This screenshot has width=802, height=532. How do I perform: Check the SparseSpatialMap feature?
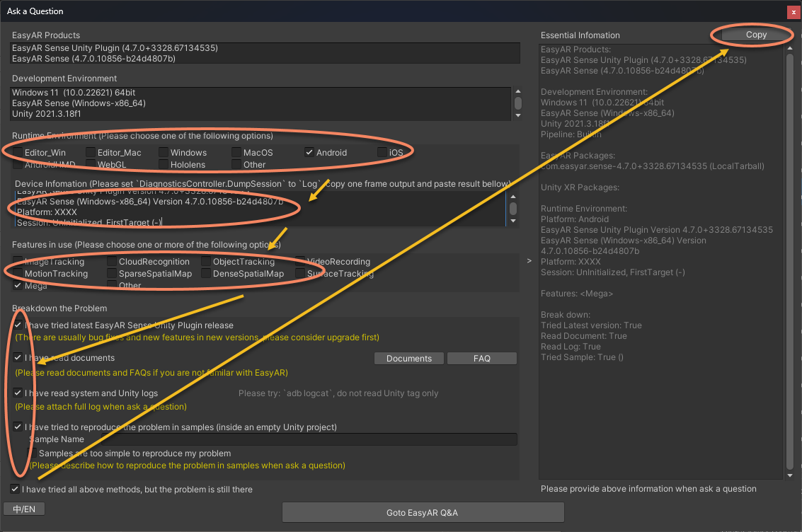pos(113,274)
